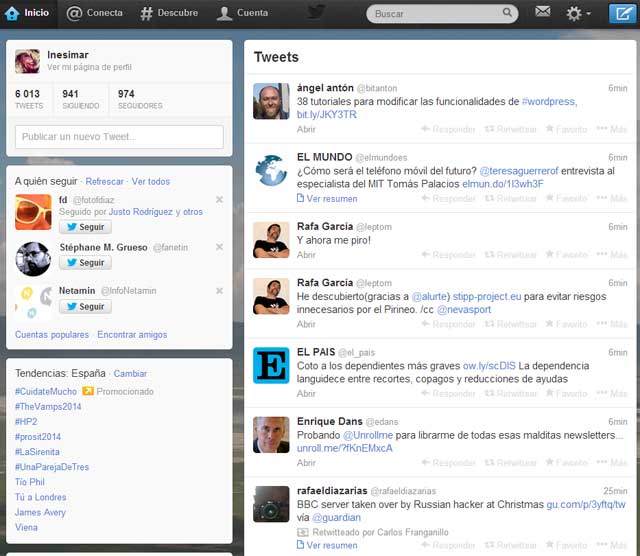The width and height of the screenshot is (640, 556).
Task: Dismiss the Stéphane M. Grueso suggestion
Action: tap(219, 247)
